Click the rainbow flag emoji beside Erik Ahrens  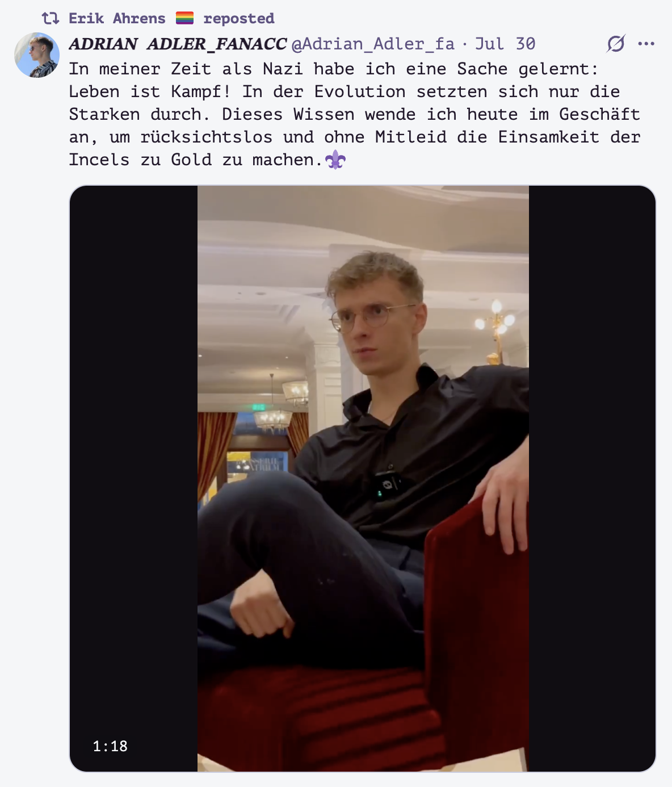click(184, 19)
